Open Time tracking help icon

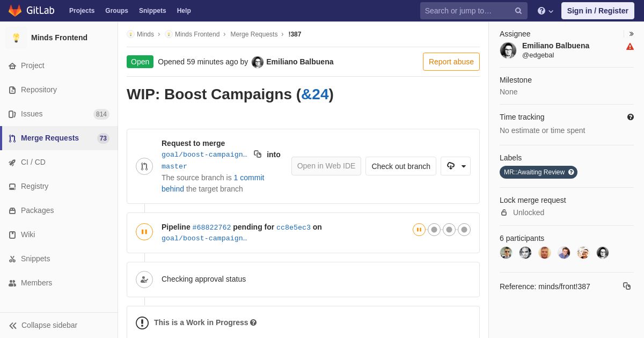coord(631,117)
